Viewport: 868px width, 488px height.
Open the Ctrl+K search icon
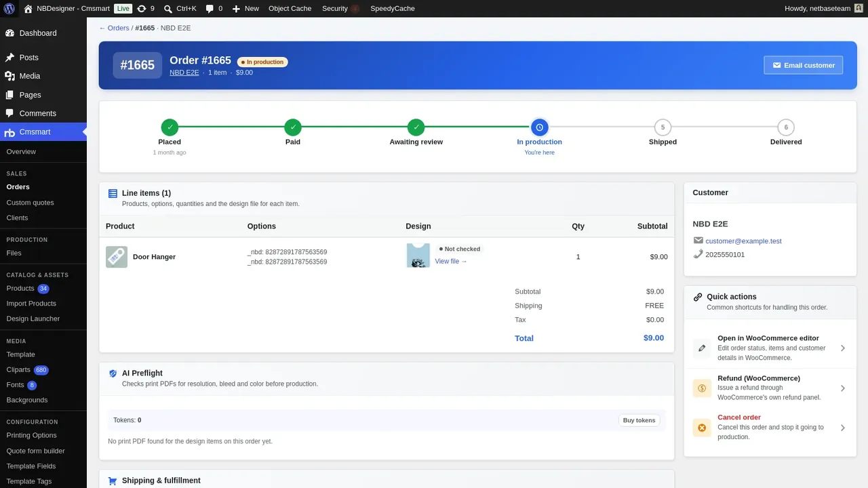pos(167,9)
